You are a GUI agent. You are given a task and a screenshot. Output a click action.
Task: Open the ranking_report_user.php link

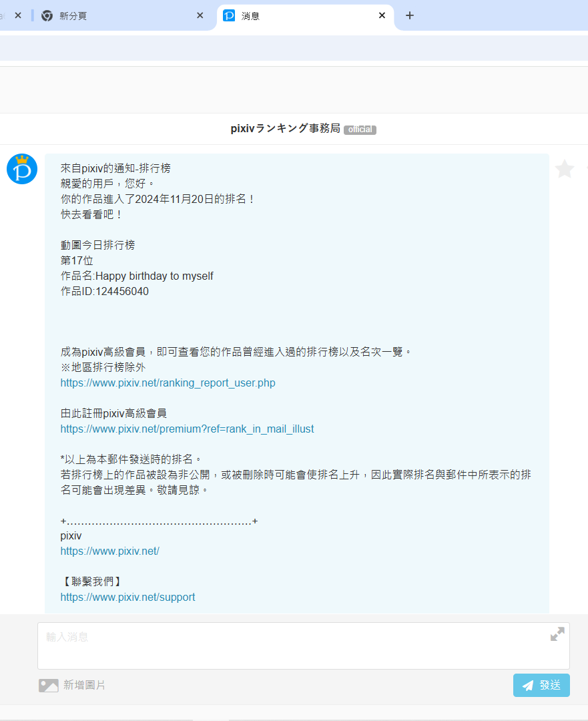point(168,383)
